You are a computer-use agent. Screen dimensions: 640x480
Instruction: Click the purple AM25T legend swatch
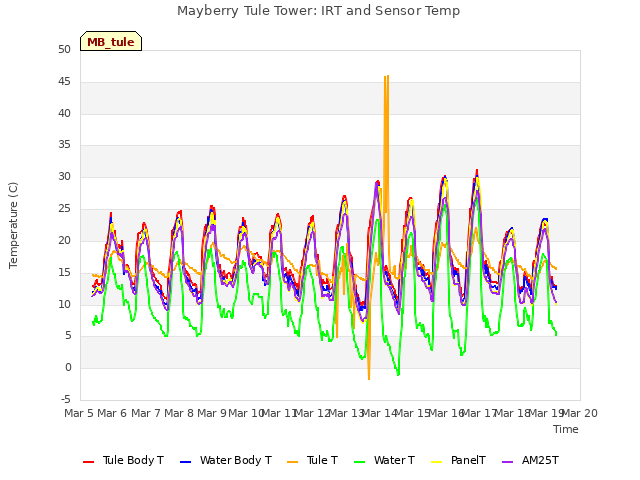(507, 462)
